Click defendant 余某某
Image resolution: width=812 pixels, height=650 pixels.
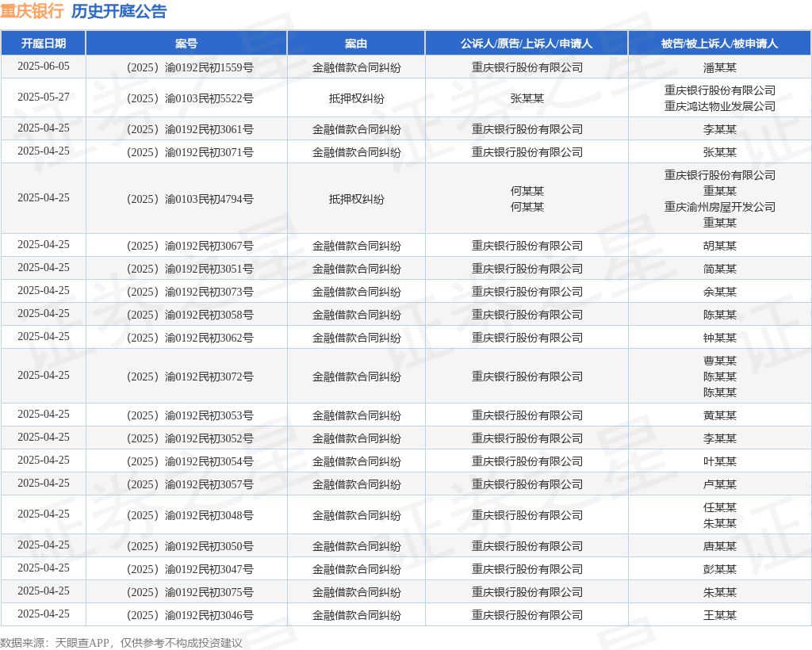click(720, 292)
